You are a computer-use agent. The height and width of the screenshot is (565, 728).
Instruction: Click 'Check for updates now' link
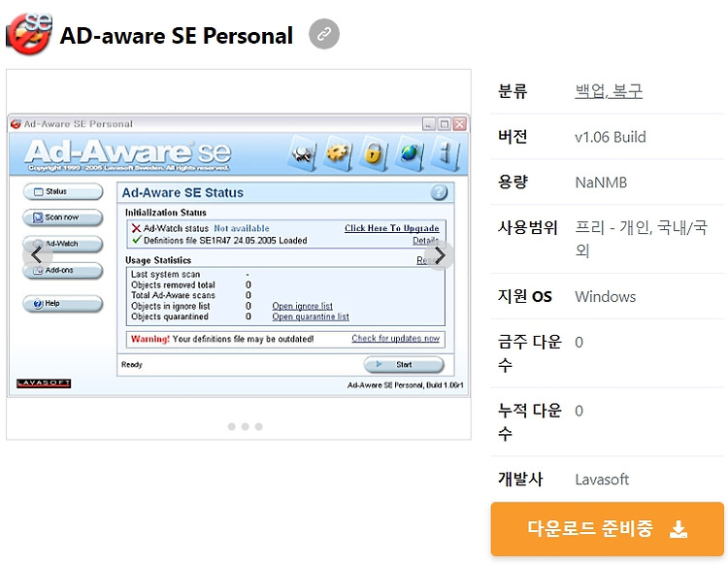396,339
